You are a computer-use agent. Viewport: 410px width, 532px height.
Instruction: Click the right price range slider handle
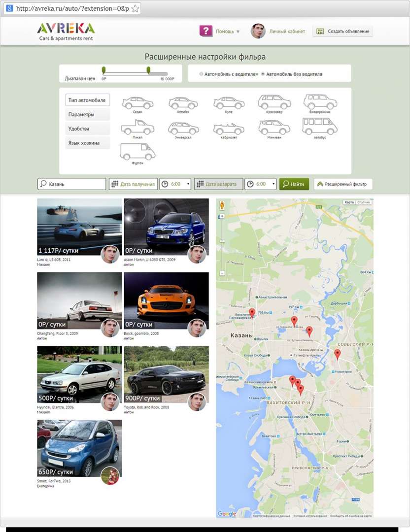pyautogui.click(x=148, y=70)
